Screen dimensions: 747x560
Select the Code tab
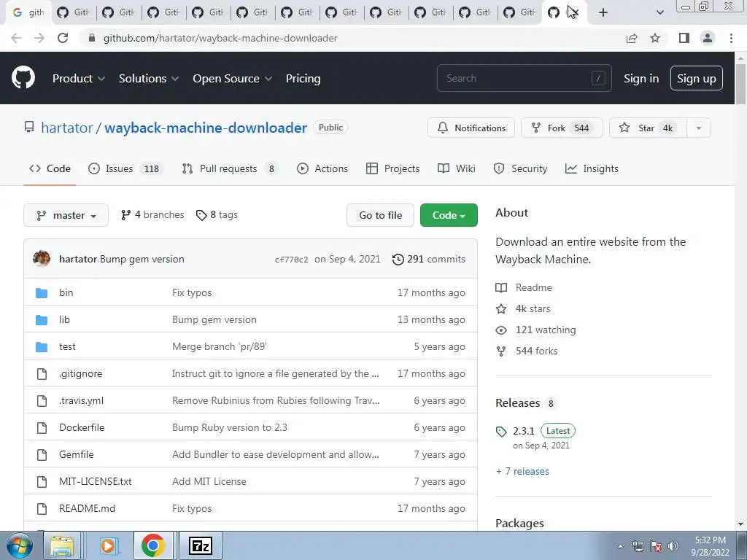click(50, 168)
